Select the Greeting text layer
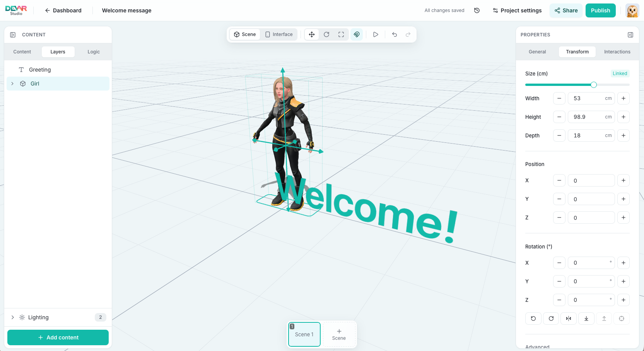The width and height of the screenshot is (644, 351). click(58, 70)
